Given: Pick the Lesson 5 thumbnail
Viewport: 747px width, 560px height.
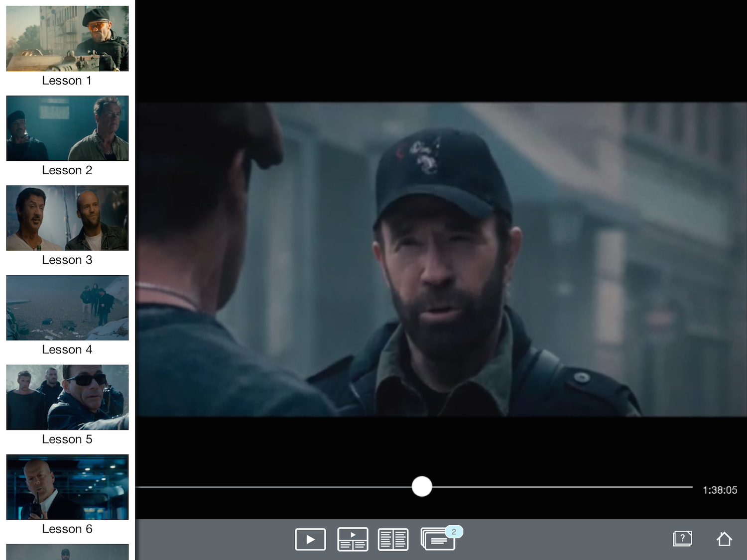Looking at the screenshot, I should (67, 397).
